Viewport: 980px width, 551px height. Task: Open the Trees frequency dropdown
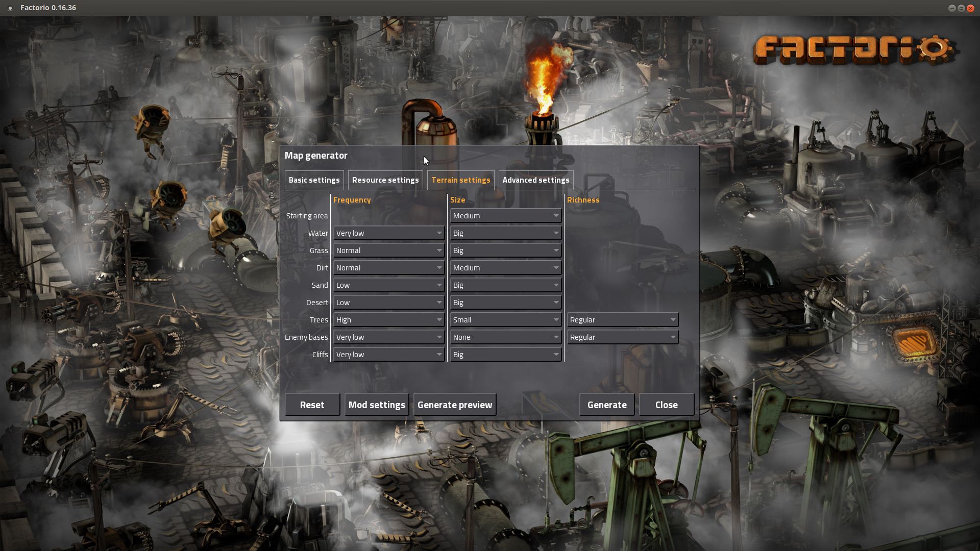388,319
